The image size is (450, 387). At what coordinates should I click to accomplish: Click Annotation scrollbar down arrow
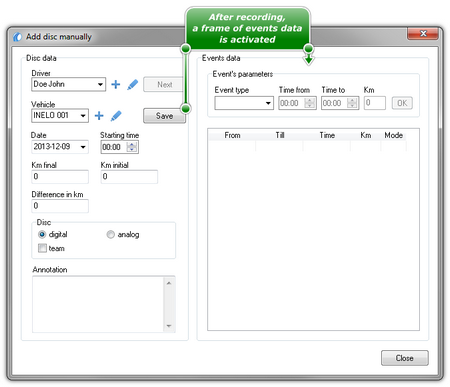(x=169, y=326)
